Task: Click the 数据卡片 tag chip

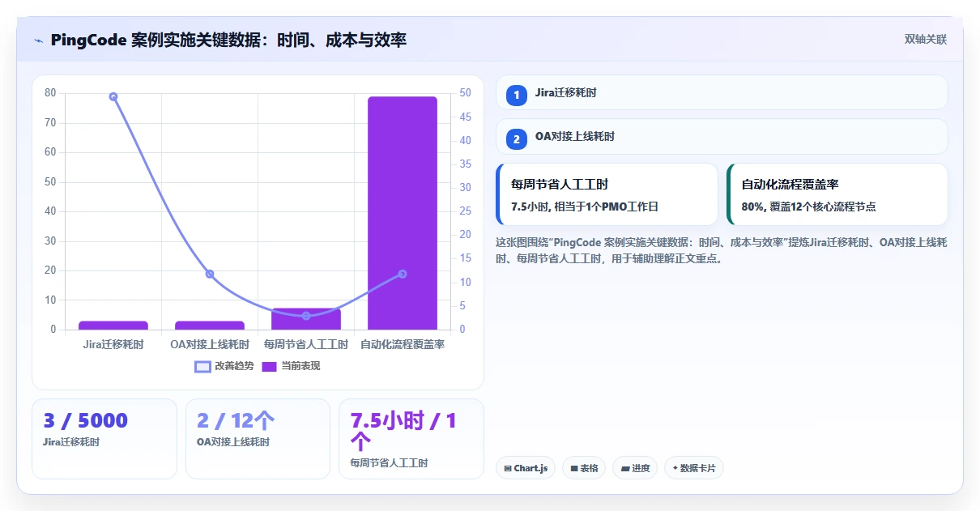Action: 694,468
